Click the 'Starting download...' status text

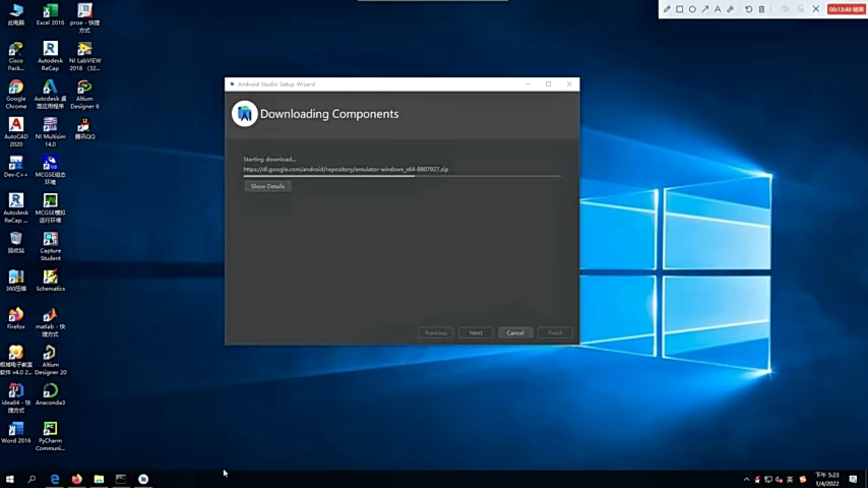click(269, 159)
